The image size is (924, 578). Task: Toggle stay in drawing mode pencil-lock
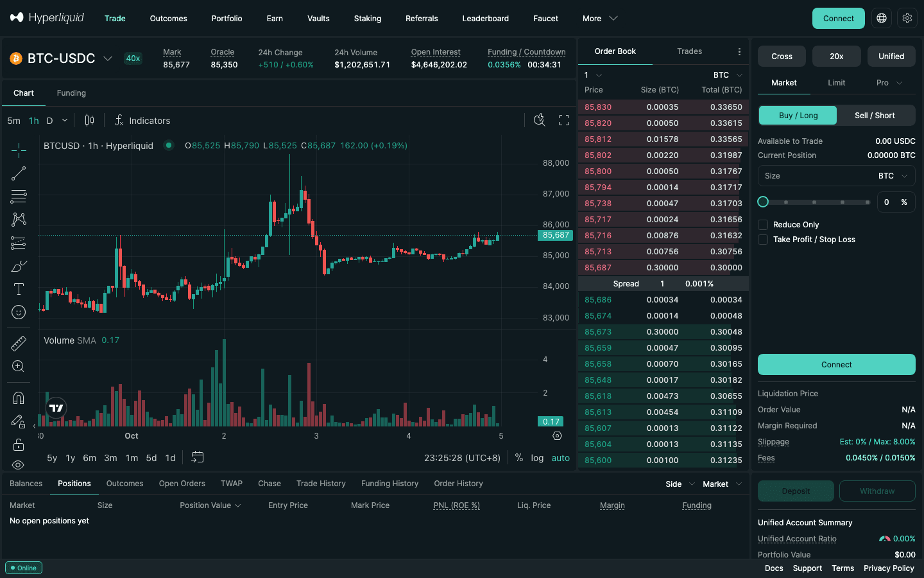(x=19, y=421)
